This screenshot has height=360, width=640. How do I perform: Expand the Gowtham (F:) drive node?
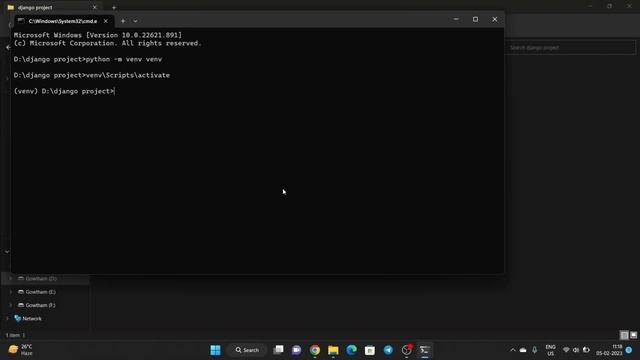(x=11, y=305)
